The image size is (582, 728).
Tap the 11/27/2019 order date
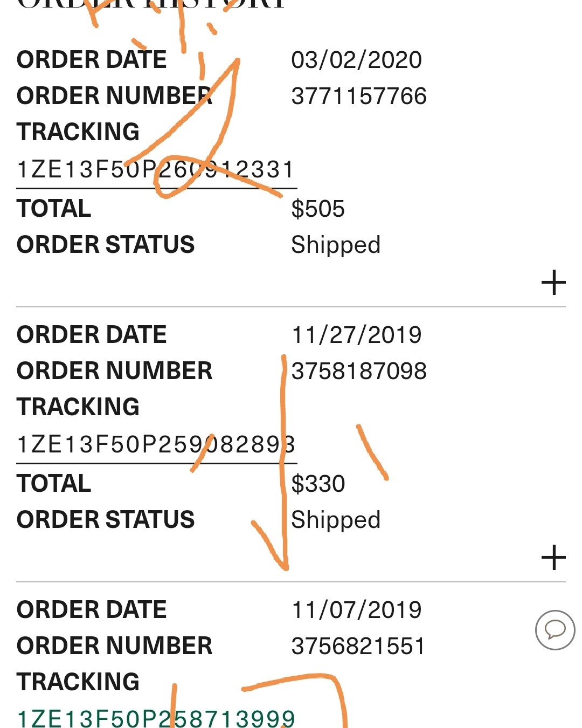[x=356, y=335]
